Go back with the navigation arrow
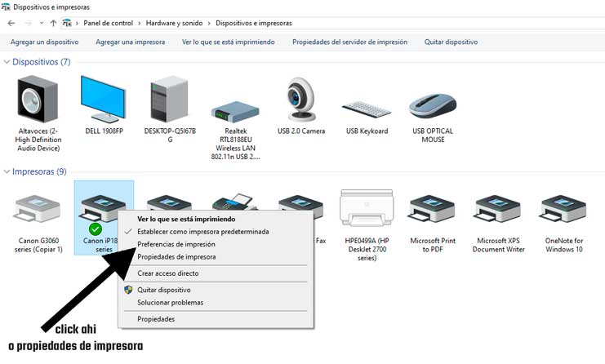This screenshot has height=364, width=605. tap(11, 24)
